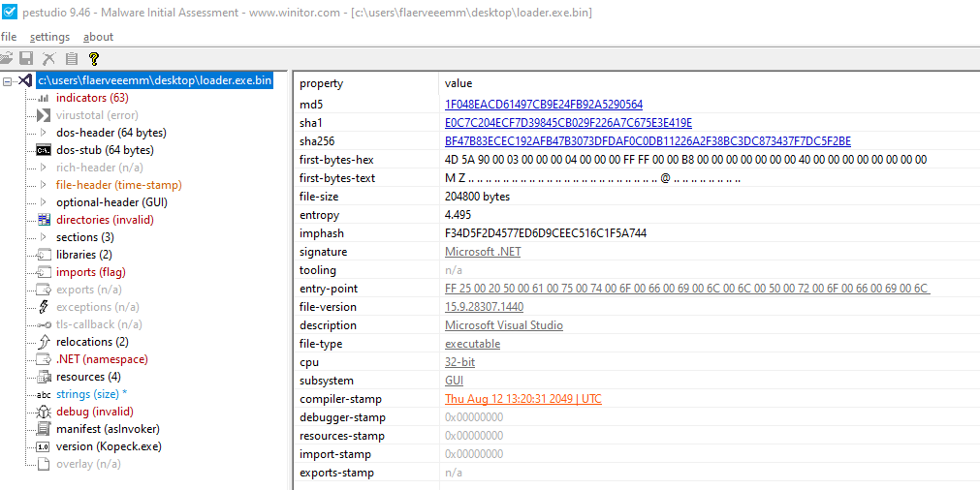980x490 pixels.
Task: Select strings (size) in the tree
Action: pyautogui.click(x=87, y=394)
